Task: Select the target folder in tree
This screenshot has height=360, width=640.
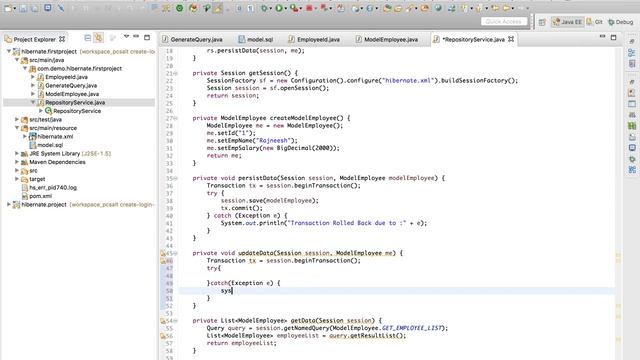Action: 37,179
